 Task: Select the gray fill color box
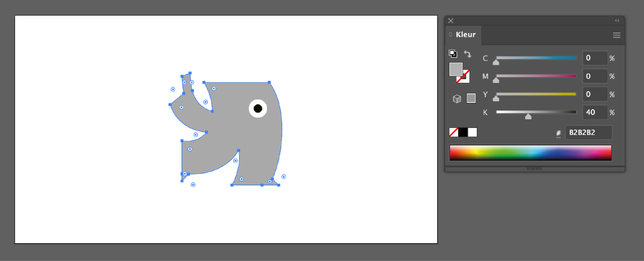tap(455, 69)
